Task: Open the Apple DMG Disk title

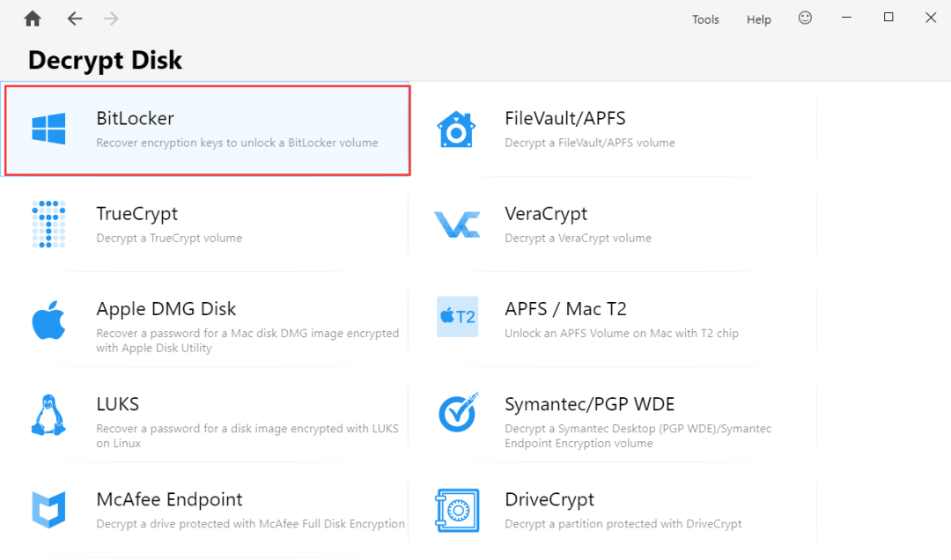Action: pyautogui.click(x=166, y=309)
